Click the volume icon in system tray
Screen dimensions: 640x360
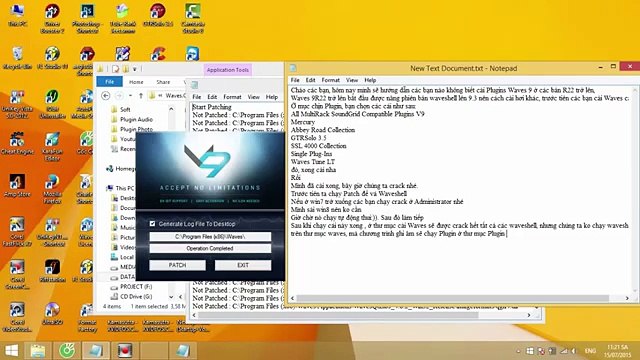tap(573, 351)
